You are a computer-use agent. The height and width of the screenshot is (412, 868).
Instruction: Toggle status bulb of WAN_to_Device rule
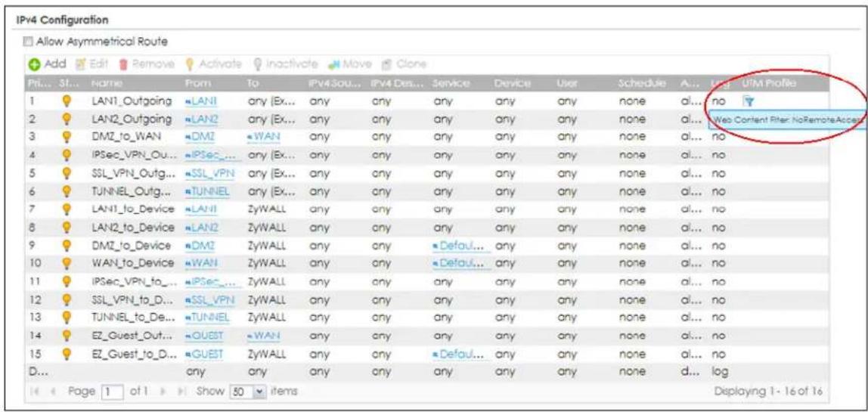click(x=68, y=262)
